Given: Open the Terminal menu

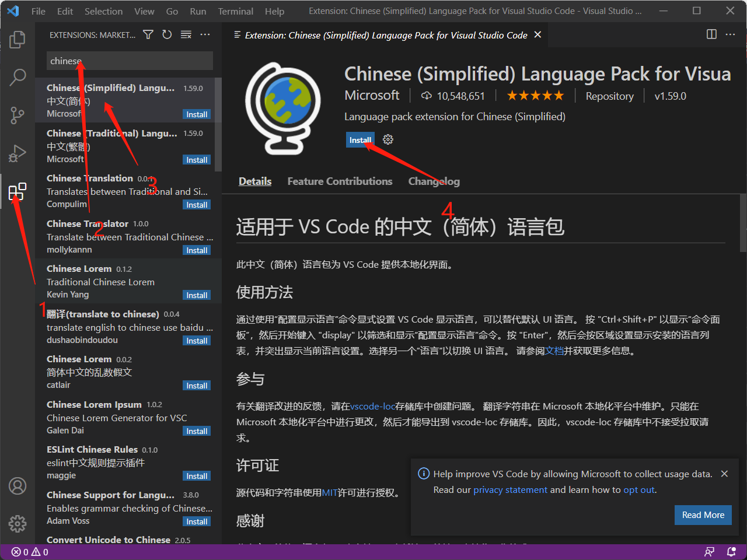Looking at the screenshot, I should (x=236, y=11).
